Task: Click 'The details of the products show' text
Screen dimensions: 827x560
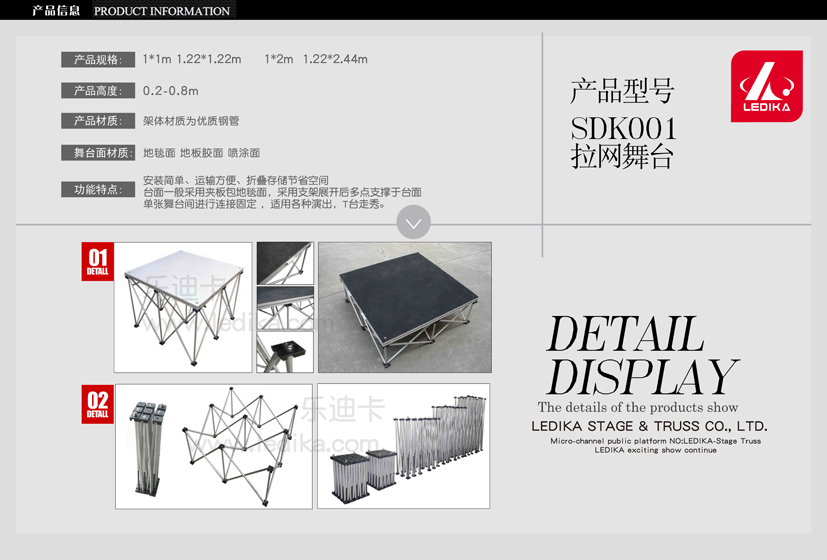Action: click(638, 407)
